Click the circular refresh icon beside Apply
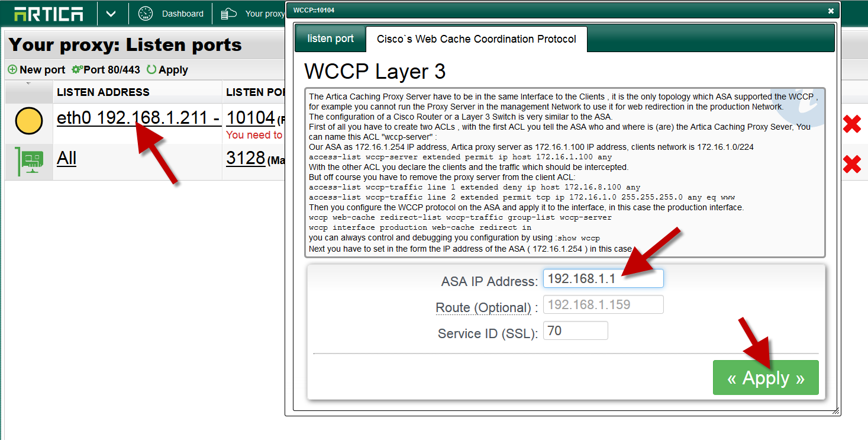This screenshot has height=440, width=868. click(x=151, y=70)
